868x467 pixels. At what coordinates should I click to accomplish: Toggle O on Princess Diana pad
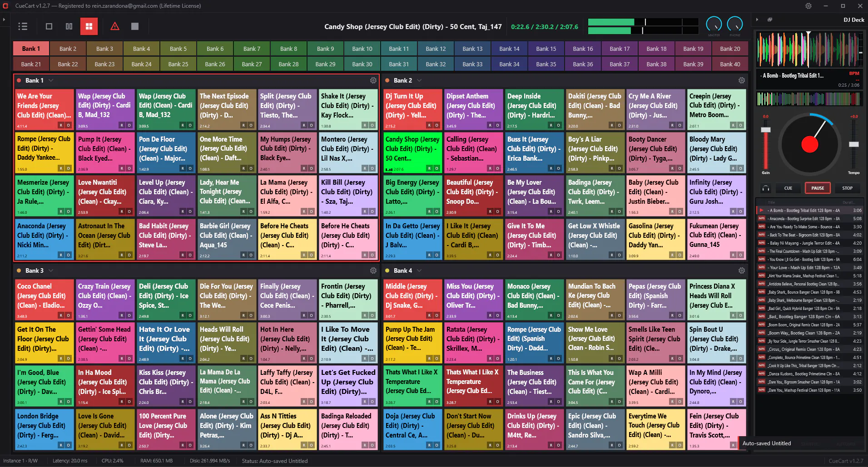point(741,315)
